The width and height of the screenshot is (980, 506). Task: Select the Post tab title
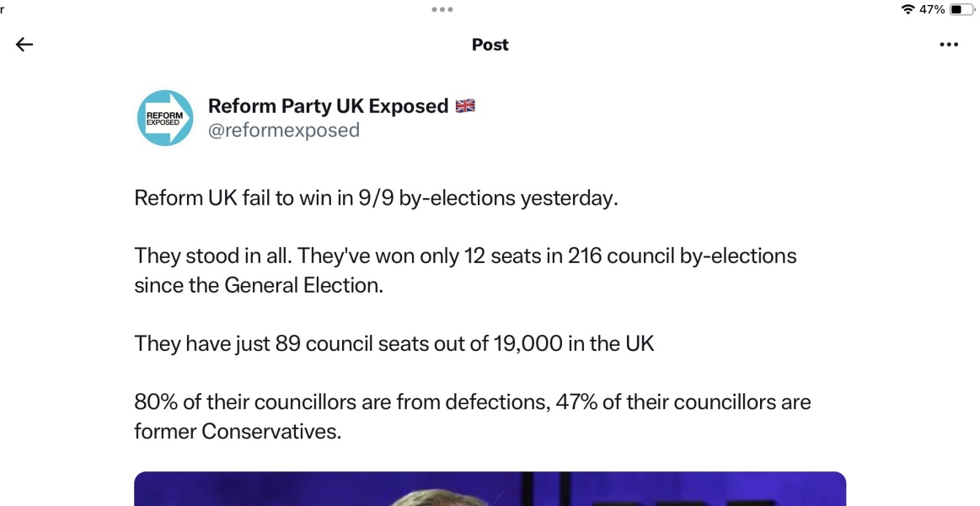click(x=490, y=45)
